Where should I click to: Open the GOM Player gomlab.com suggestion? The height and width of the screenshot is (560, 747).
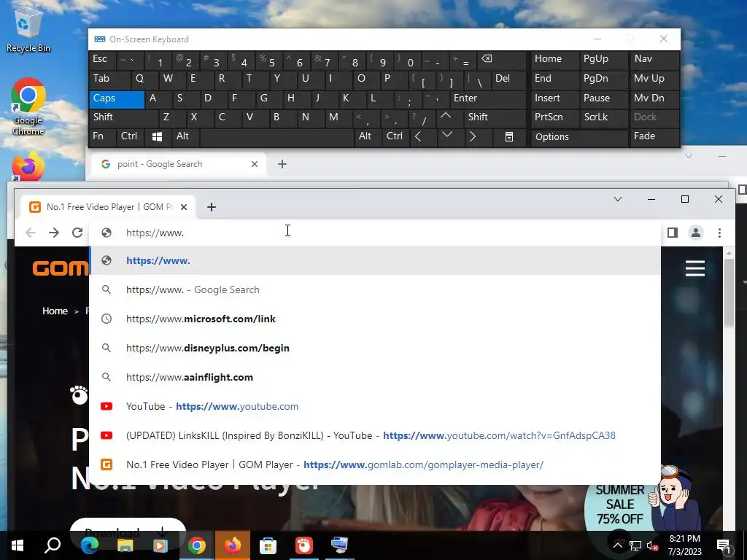pos(375,464)
